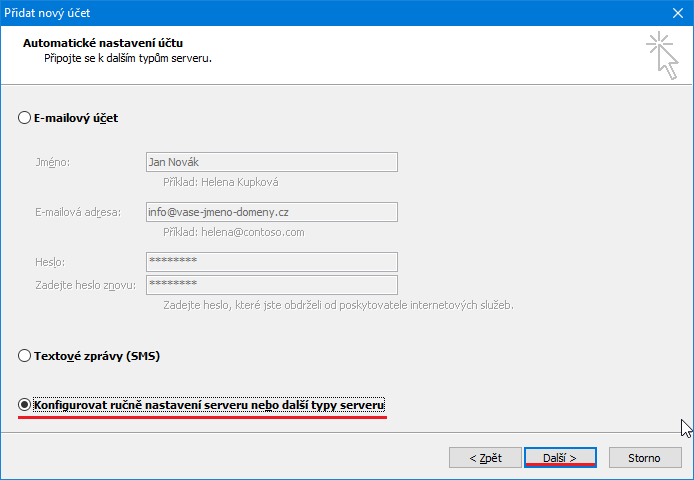Click the Jméno: label
This screenshot has height=480, width=694.
click(51, 162)
